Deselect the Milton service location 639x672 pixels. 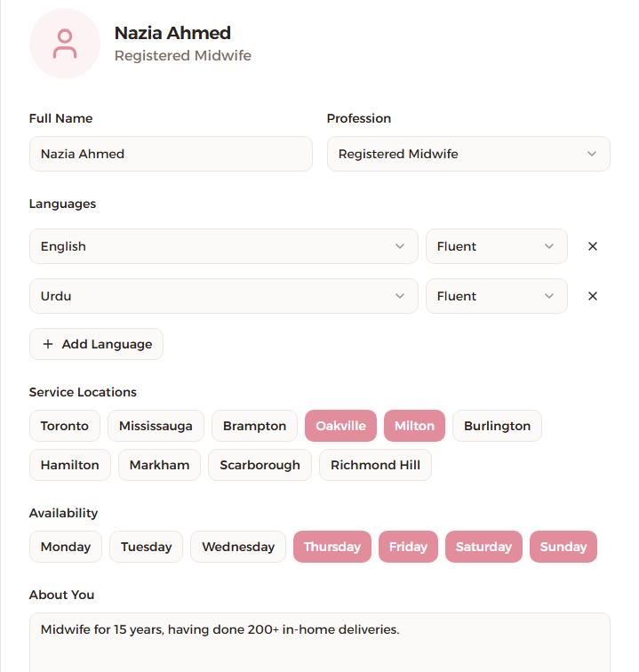414,426
